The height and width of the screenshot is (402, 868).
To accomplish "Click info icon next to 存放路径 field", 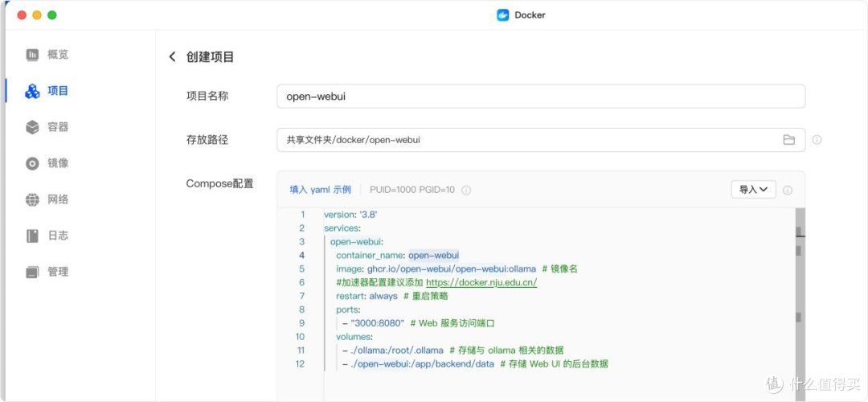I will click(x=817, y=140).
